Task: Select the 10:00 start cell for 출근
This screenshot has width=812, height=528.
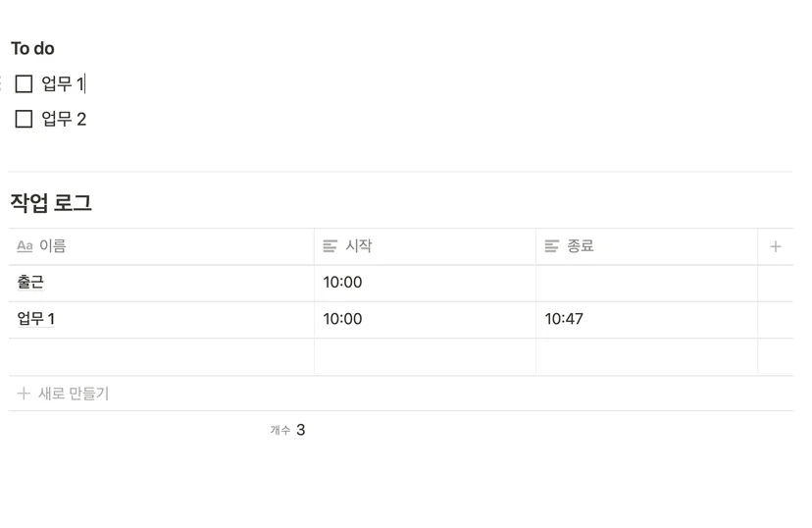Action: pyautogui.click(x=426, y=283)
